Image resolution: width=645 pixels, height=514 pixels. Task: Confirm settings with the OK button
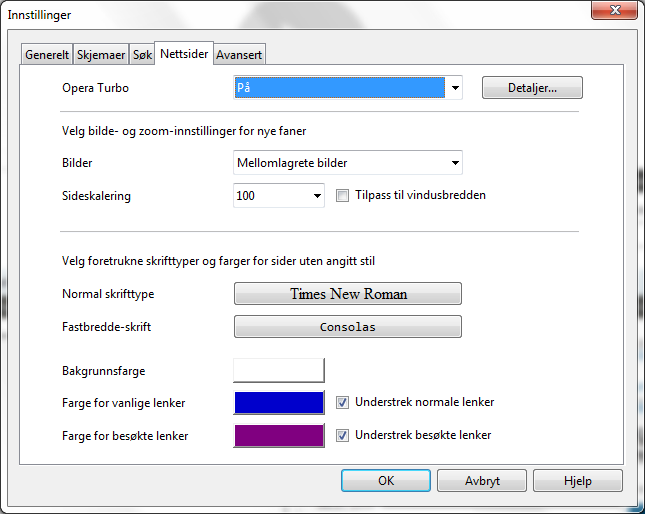click(386, 481)
